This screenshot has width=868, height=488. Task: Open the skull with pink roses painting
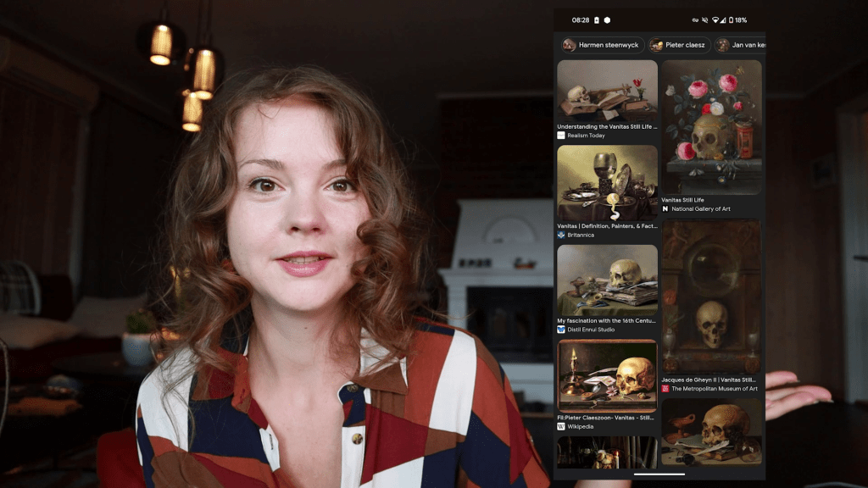coord(711,126)
